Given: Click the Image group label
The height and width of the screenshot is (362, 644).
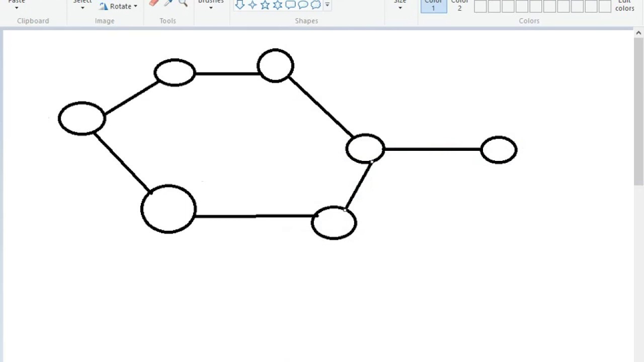Looking at the screenshot, I should (105, 21).
